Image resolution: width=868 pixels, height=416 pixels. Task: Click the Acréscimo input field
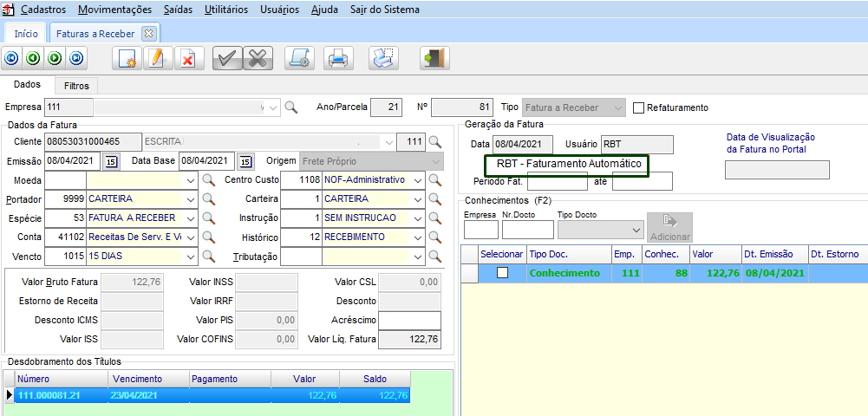click(x=409, y=320)
